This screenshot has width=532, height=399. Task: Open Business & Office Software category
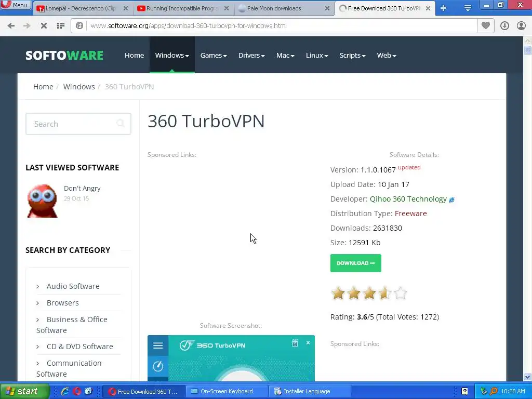72,325
